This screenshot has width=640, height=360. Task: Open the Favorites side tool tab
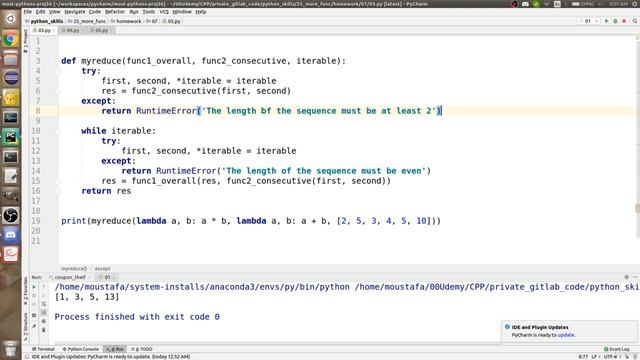26,291
